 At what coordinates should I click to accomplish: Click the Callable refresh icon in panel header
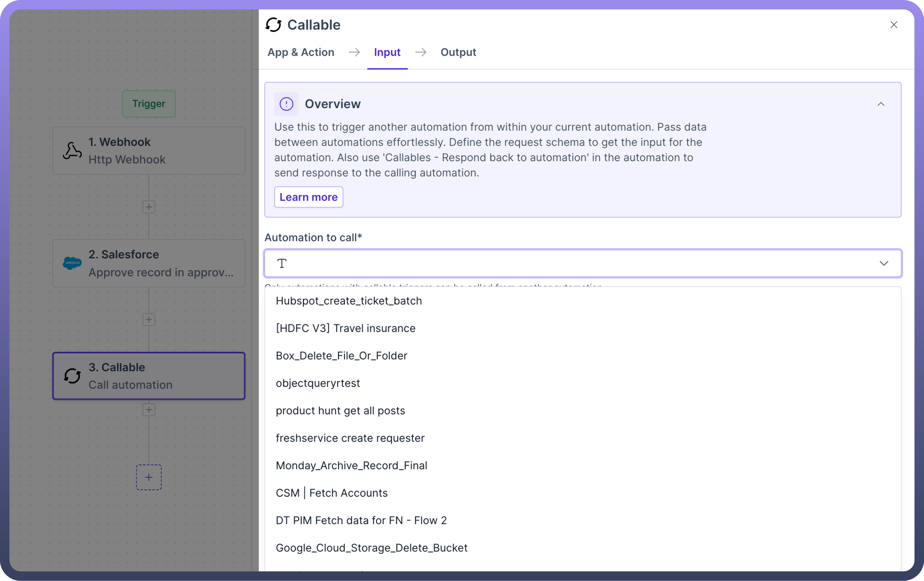click(x=274, y=25)
